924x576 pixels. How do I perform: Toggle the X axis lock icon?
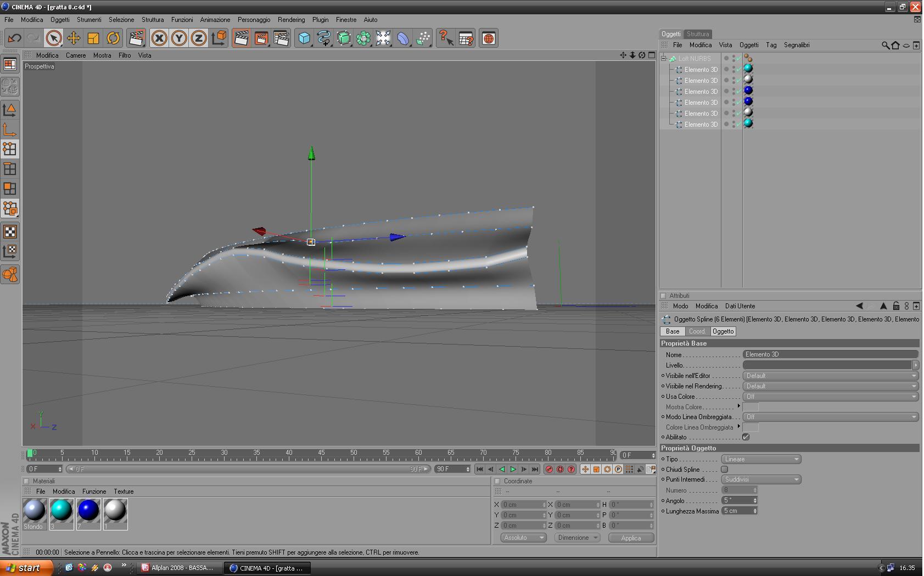159,38
